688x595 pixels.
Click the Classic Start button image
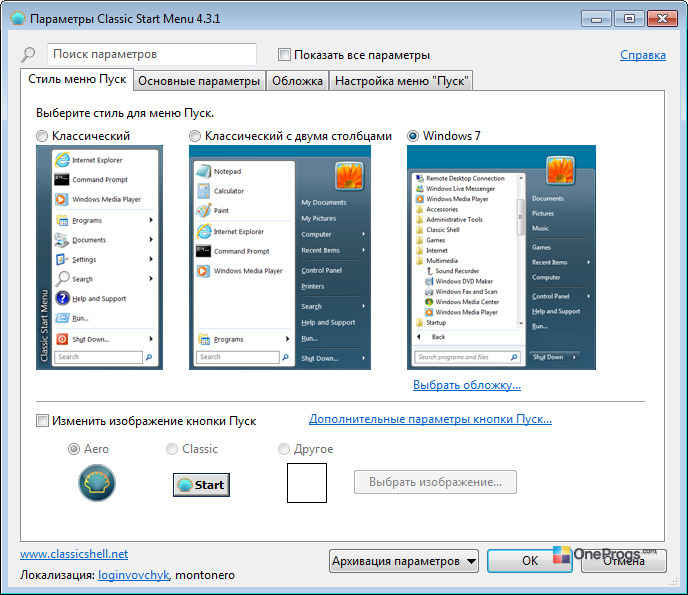[201, 485]
